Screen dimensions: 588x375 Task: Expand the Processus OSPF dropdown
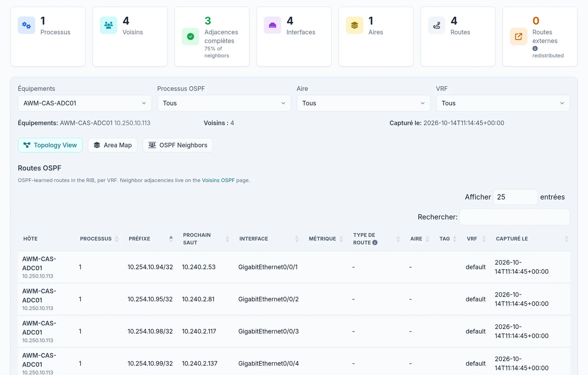point(224,103)
